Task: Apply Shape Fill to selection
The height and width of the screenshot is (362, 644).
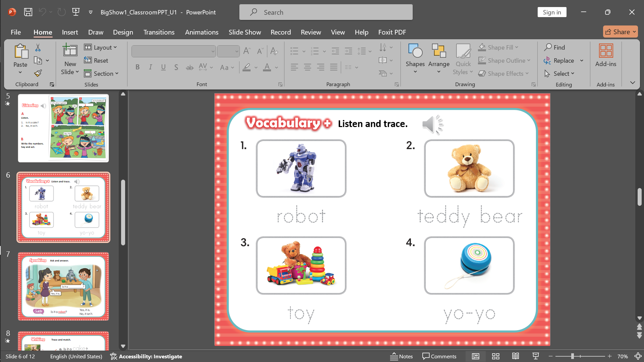Action: (498, 47)
